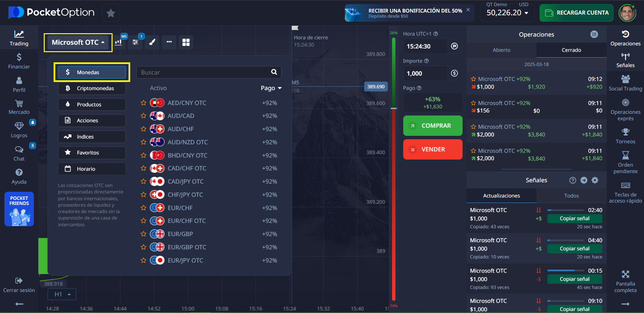Click the VENDER sell button
The image size is (644, 313).
coord(433,149)
